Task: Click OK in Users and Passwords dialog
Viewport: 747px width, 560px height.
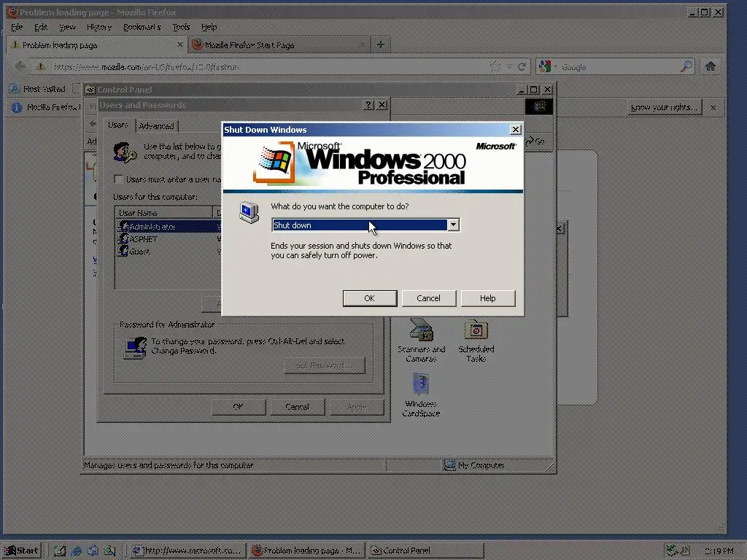Action: click(239, 407)
